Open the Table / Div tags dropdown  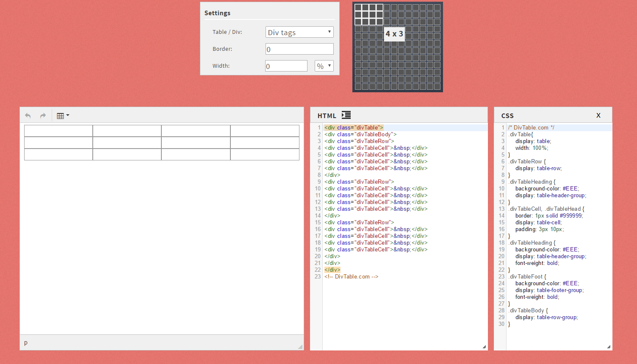(x=299, y=32)
